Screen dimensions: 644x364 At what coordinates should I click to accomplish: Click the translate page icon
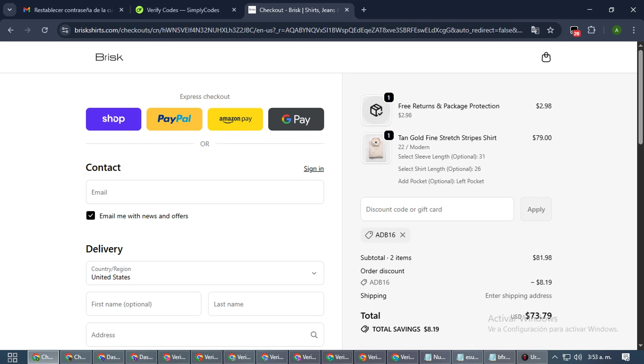pyautogui.click(x=535, y=30)
